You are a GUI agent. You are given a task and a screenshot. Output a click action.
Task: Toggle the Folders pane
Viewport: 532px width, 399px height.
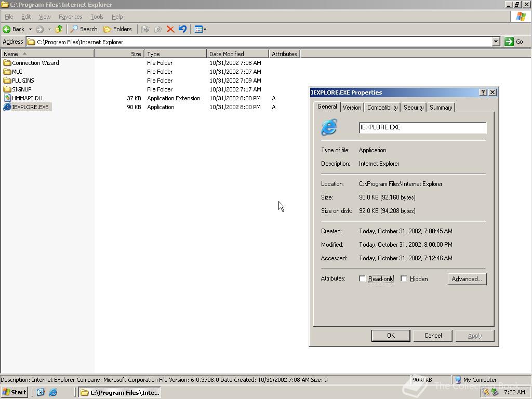117,29
